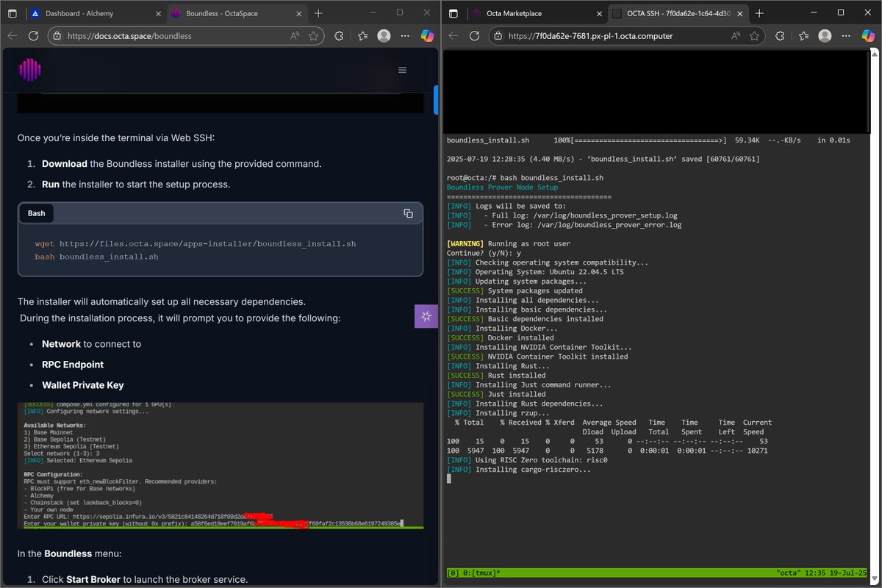Click the 'RPC Endpoint' bullet on docs page
Viewport: 882px width, 588px height.
[x=73, y=365]
